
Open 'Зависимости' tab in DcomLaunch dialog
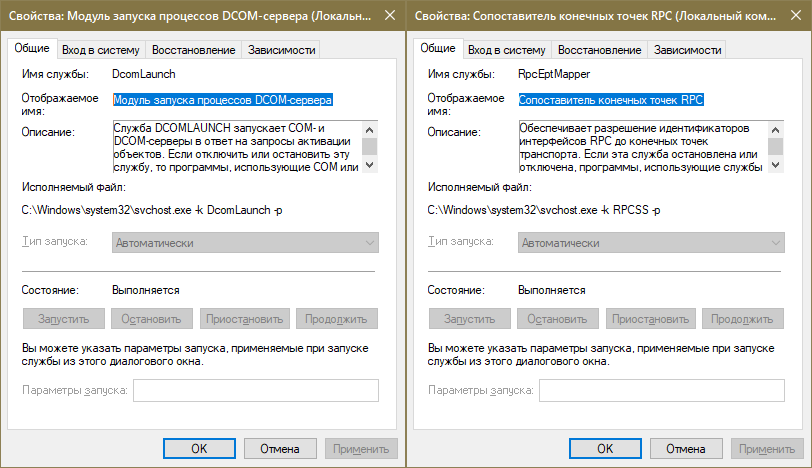(x=282, y=50)
